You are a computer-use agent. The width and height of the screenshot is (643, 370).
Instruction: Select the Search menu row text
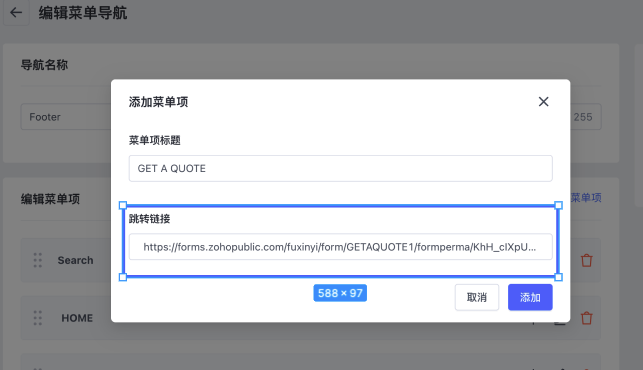(x=75, y=260)
